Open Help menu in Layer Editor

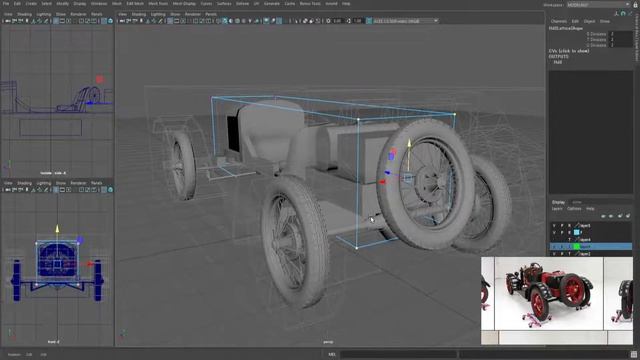tap(590, 209)
